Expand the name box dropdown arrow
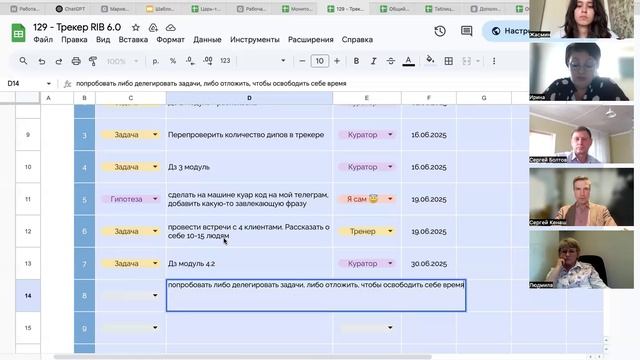Image resolution: width=640 pixels, height=360 pixels. [49, 84]
